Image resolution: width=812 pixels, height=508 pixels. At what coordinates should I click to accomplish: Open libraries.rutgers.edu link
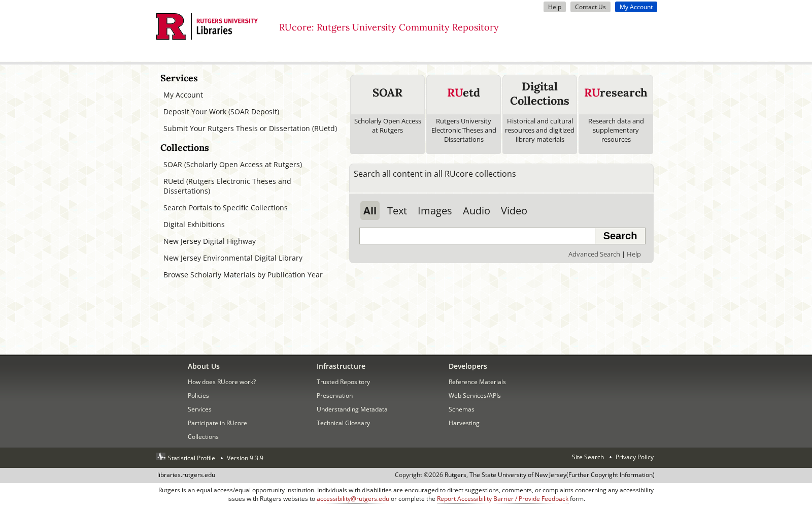186,475
